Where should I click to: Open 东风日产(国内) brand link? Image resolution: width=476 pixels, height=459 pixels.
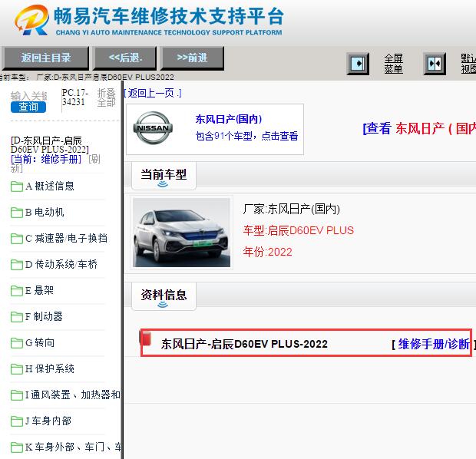[228, 119]
